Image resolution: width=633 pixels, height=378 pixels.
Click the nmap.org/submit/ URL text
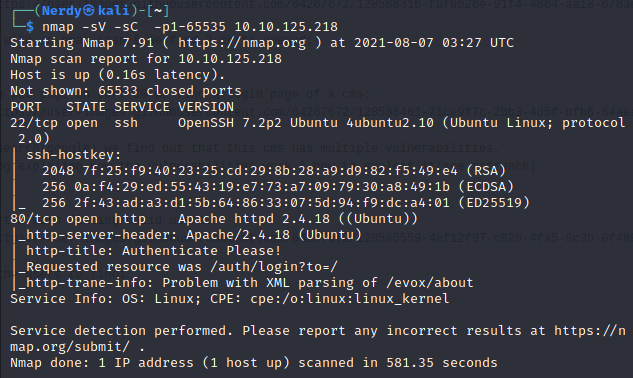click(x=70, y=347)
